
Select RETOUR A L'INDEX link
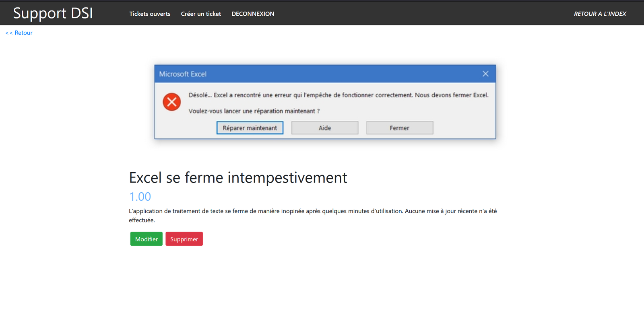click(x=600, y=14)
